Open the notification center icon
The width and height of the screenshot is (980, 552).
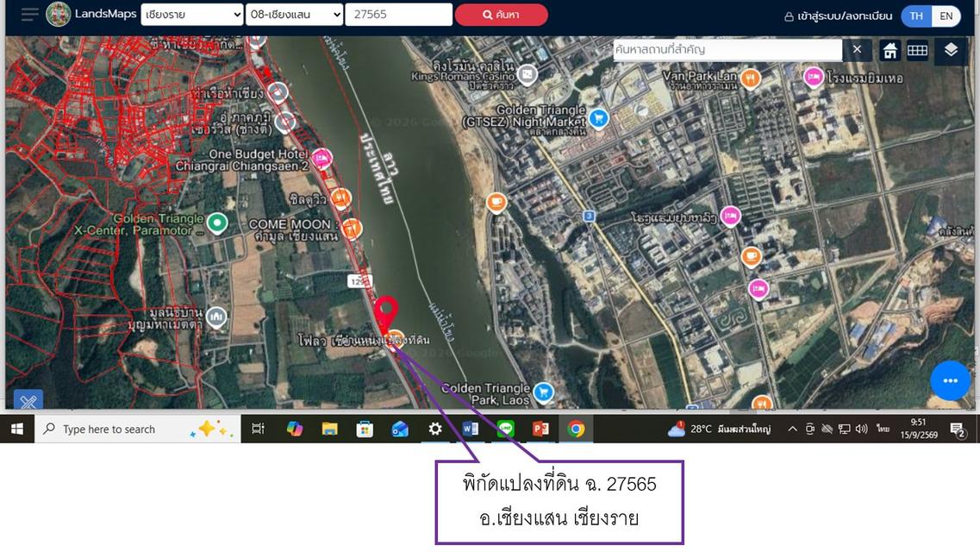[958, 430]
